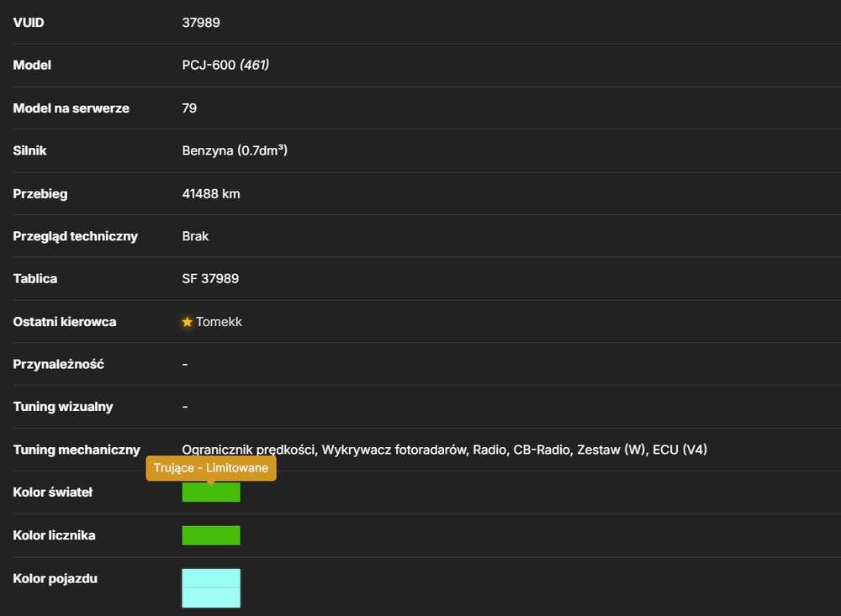Select the green Kolor świateł swatch

click(211, 492)
